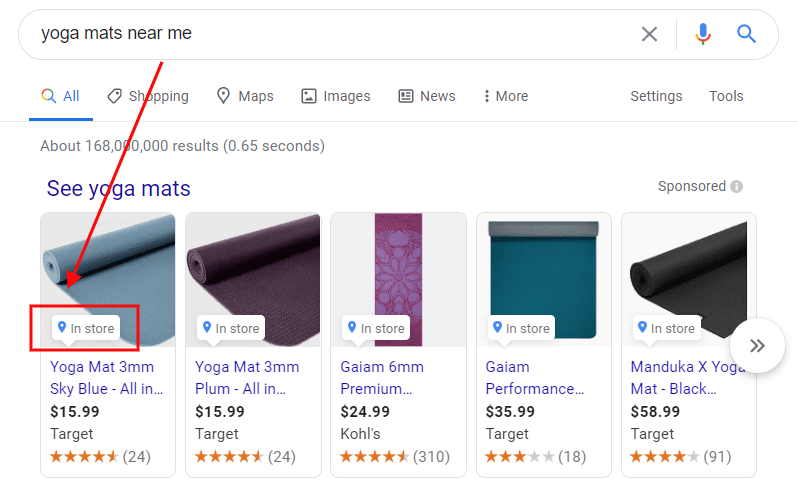Click the $58.99 price
The image size is (798, 491).
tap(655, 411)
